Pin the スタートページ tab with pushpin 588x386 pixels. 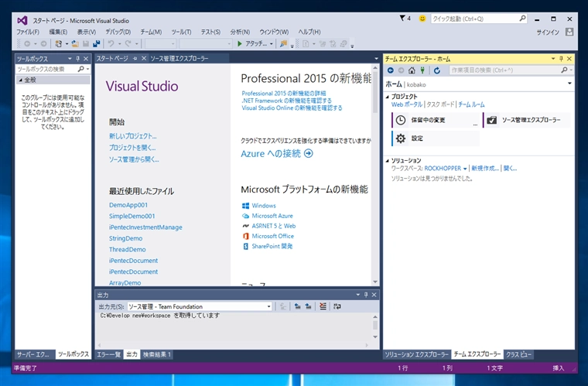135,59
